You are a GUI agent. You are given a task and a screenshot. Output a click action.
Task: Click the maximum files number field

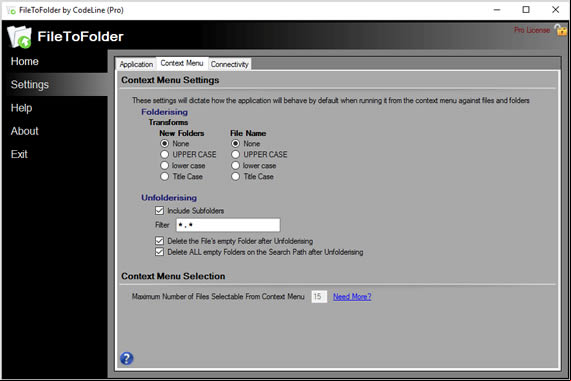pos(319,296)
